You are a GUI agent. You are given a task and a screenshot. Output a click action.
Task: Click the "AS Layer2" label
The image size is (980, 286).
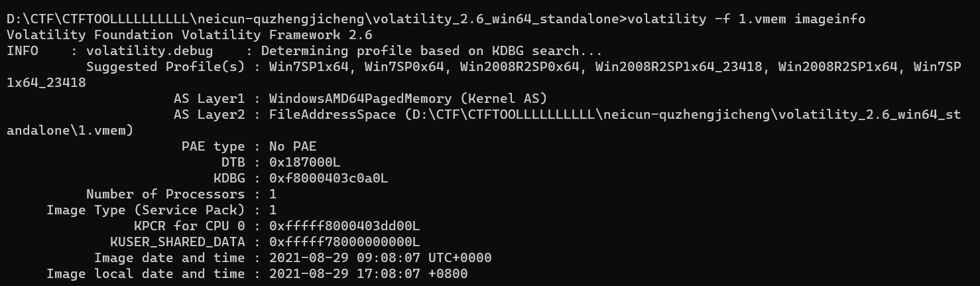pyautogui.click(x=209, y=114)
